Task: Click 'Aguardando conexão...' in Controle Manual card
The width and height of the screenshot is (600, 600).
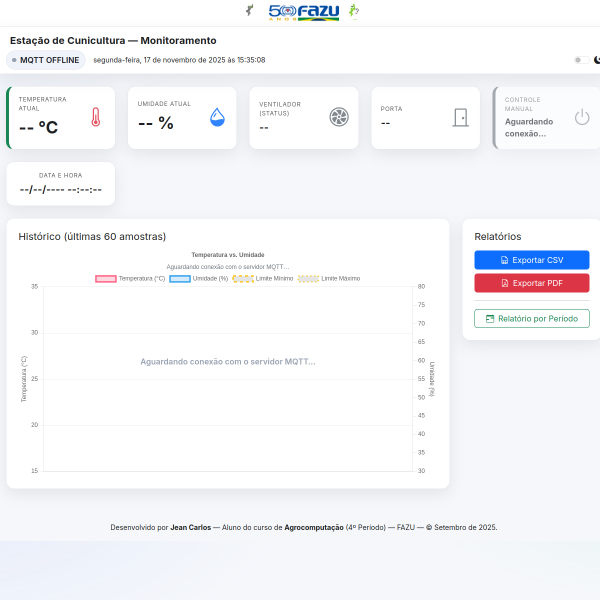Action: tap(529, 127)
